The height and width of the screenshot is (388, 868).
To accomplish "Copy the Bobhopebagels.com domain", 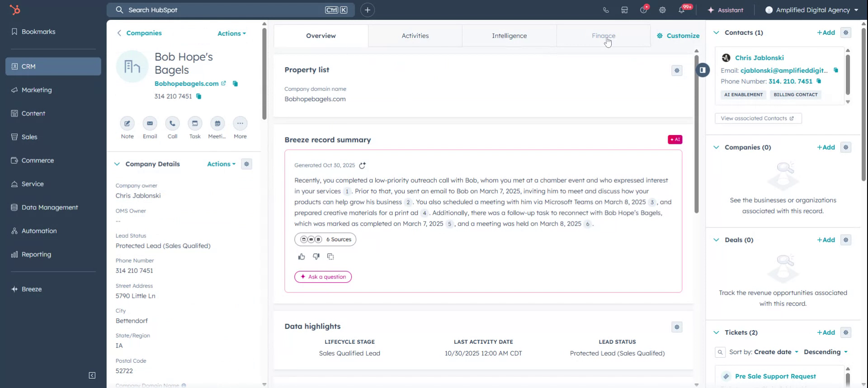I will pos(235,84).
